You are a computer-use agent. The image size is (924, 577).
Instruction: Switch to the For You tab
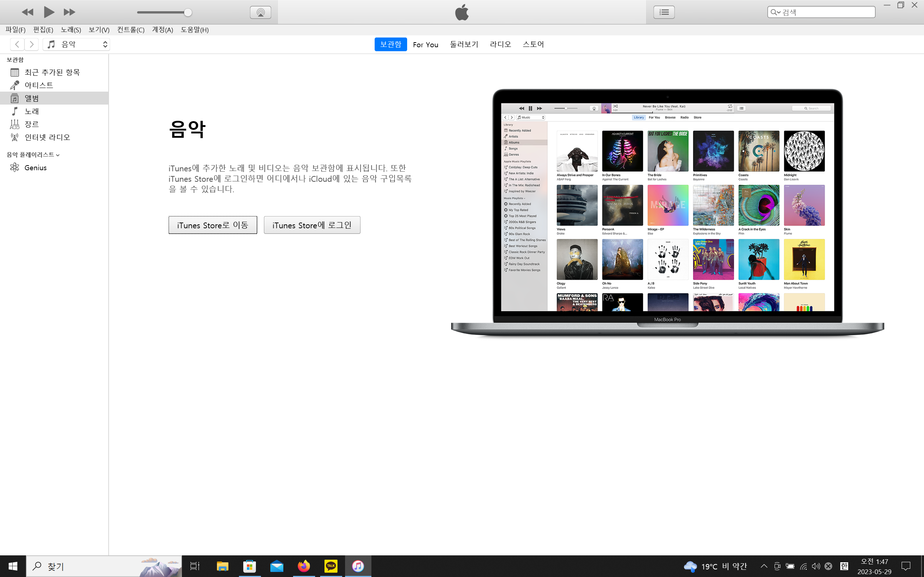click(425, 45)
